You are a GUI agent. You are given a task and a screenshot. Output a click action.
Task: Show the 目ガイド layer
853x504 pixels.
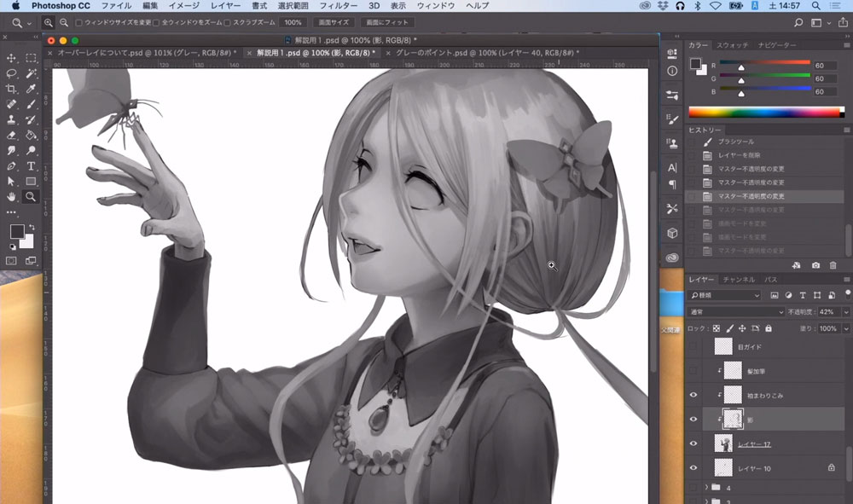(x=693, y=346)
